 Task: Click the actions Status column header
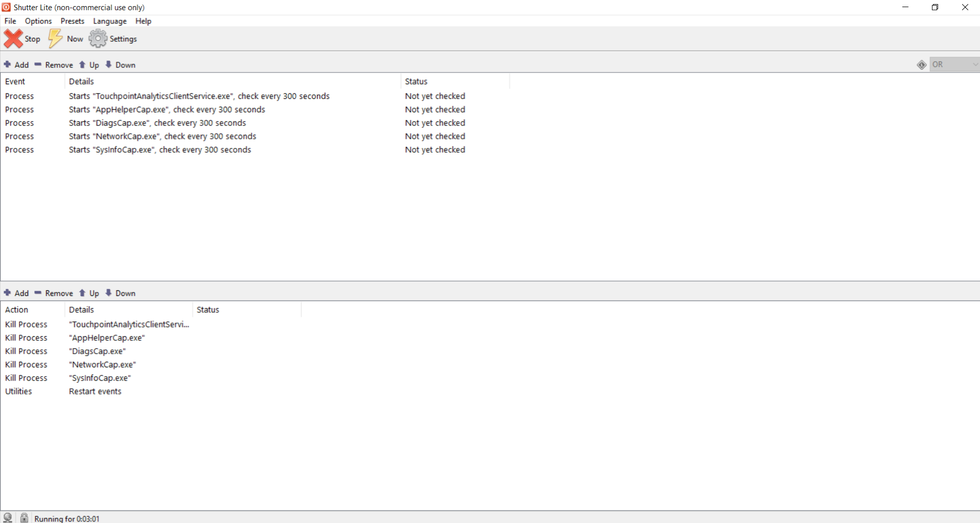[x=247, y=310]
